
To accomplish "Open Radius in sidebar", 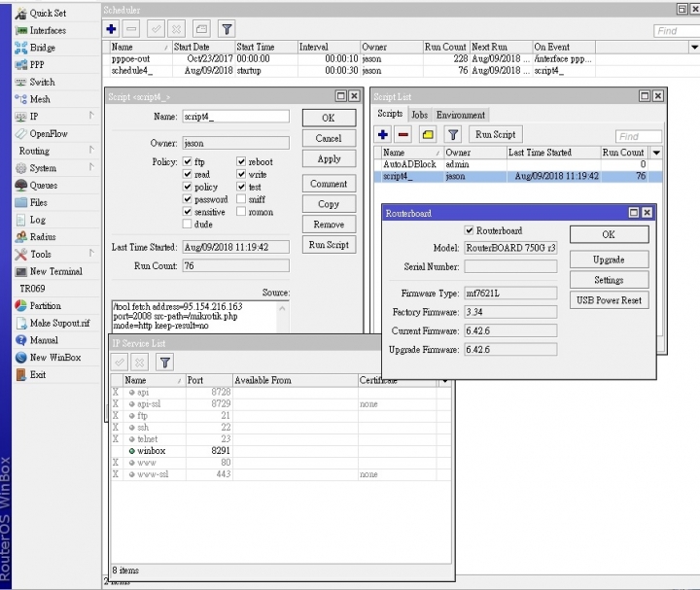I will pos(43,237).
